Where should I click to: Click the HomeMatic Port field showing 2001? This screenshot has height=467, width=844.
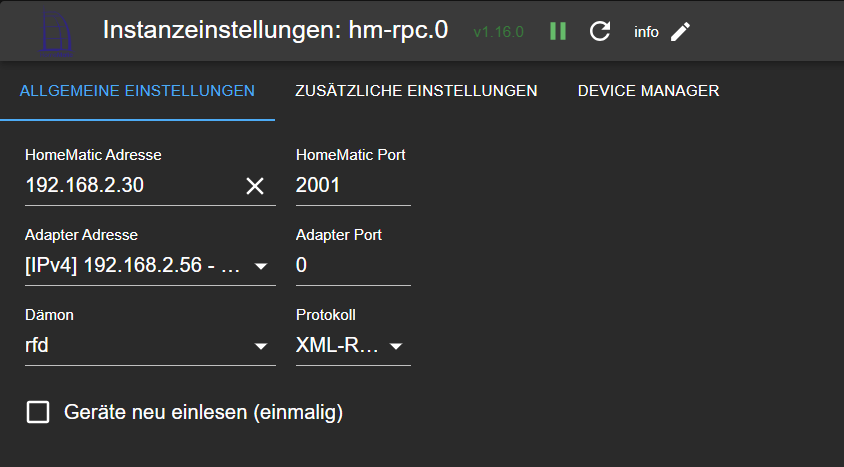(x=353, y=186)
